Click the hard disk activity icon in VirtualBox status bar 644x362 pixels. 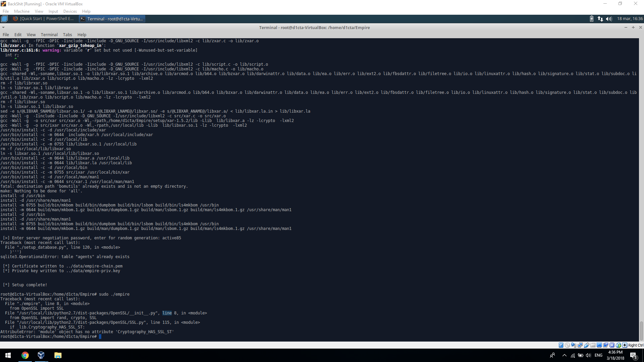[561, 345]
